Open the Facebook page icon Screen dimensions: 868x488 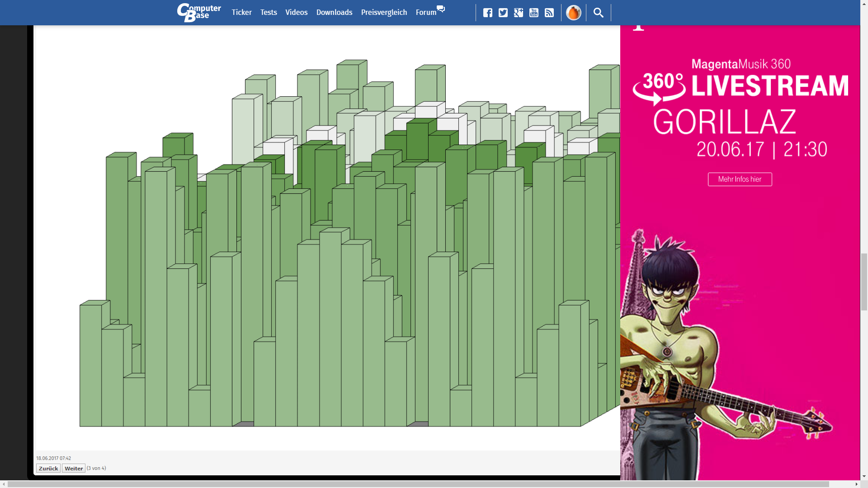click(x=487, y=13)
